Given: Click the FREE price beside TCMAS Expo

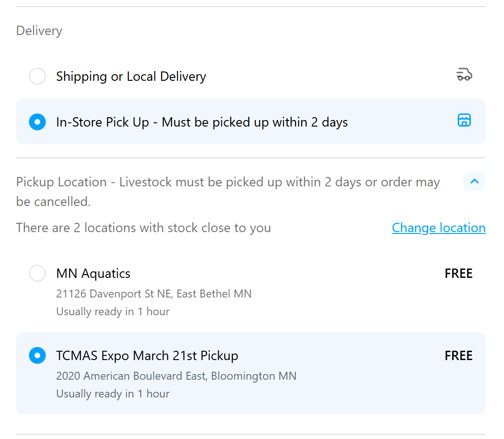Looking at the screenshot, I should coord(458,355).
